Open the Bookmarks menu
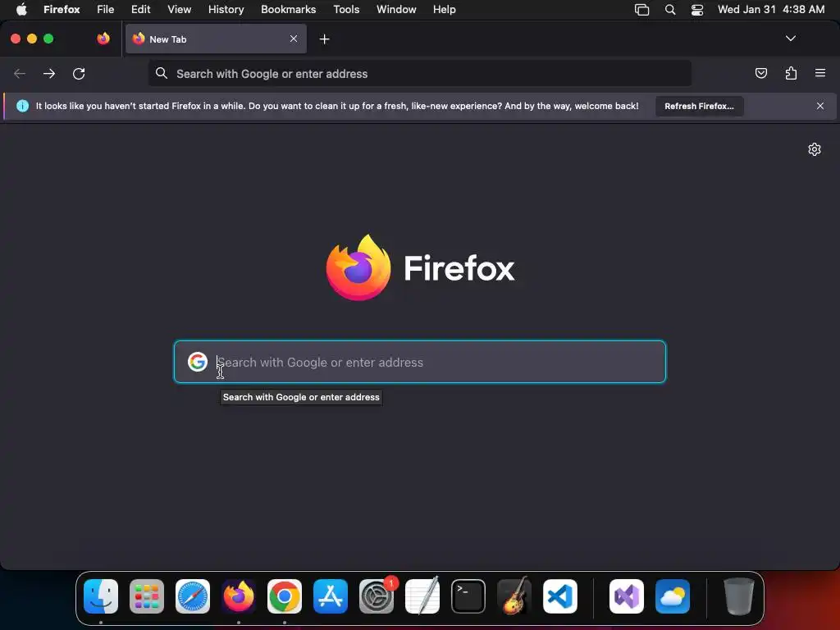Screen dimensions: 840x630 288,10
